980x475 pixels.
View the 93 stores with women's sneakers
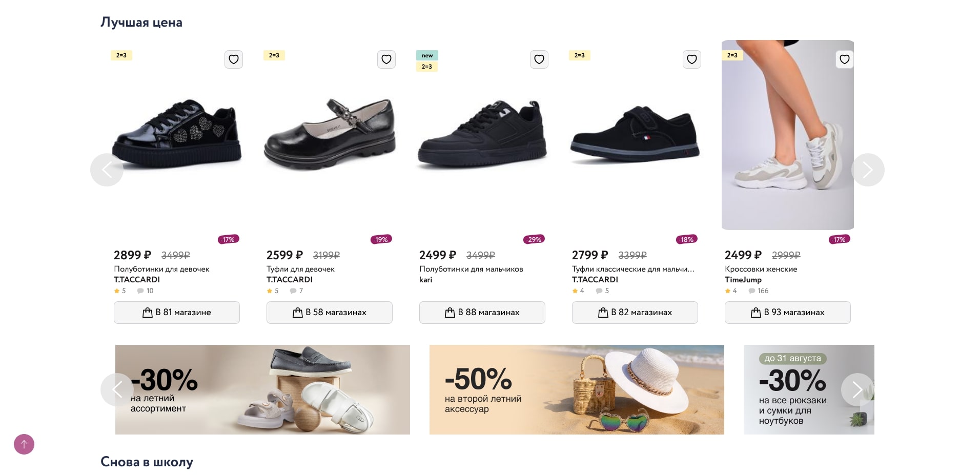(x=787, y=313)
